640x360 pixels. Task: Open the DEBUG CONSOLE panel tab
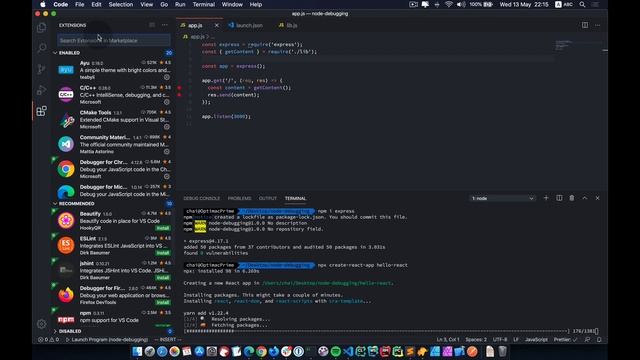(202, 198)
